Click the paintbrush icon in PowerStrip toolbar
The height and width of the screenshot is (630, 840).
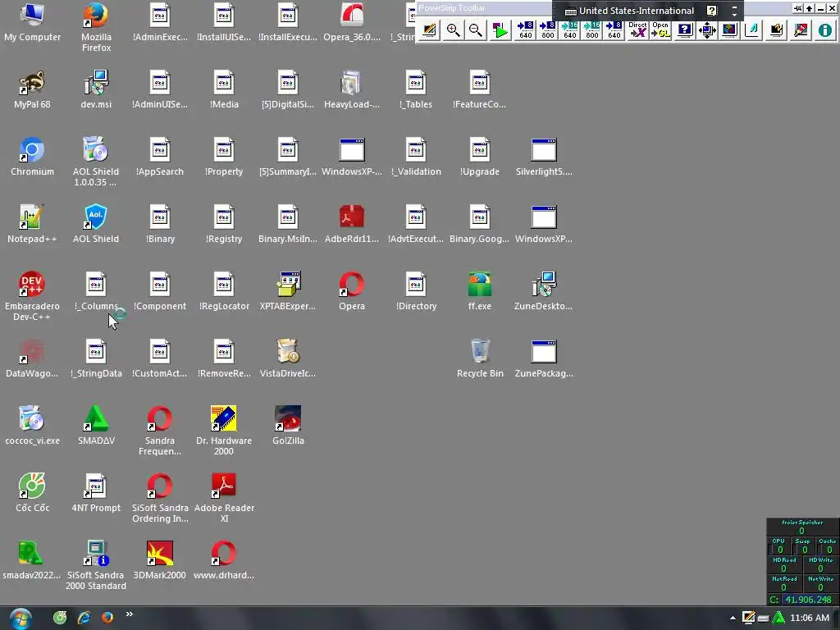[x=801, y=30]
